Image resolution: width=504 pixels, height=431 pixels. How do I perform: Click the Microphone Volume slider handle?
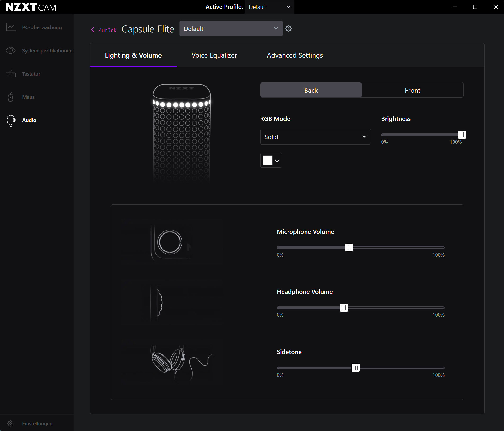coord(349,248)
